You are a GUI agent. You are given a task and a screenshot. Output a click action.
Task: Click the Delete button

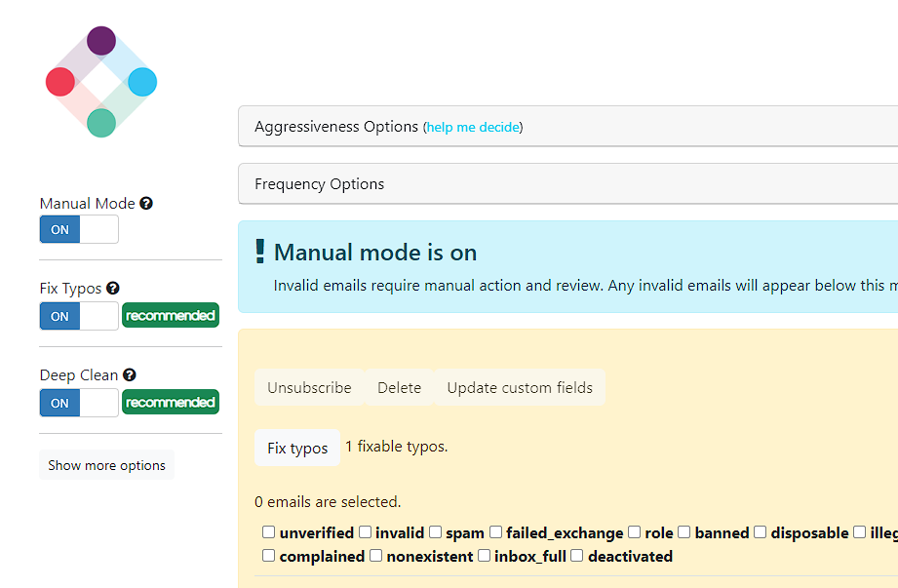click(399, 387)
